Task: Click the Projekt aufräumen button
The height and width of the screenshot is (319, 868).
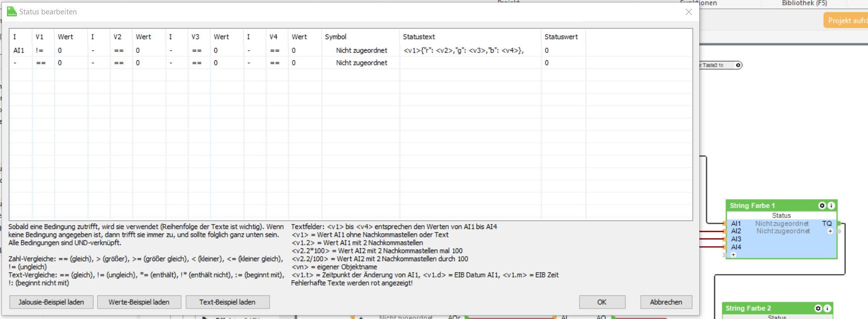Action: (x=845, y=20)
